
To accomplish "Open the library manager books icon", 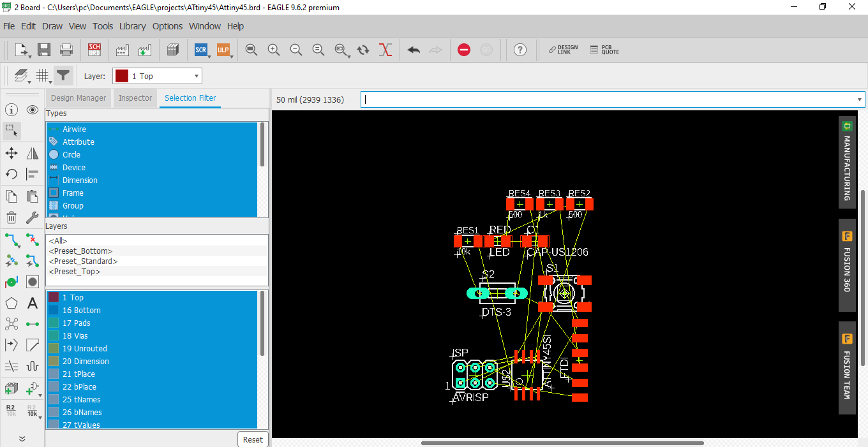I will point(172,50).
